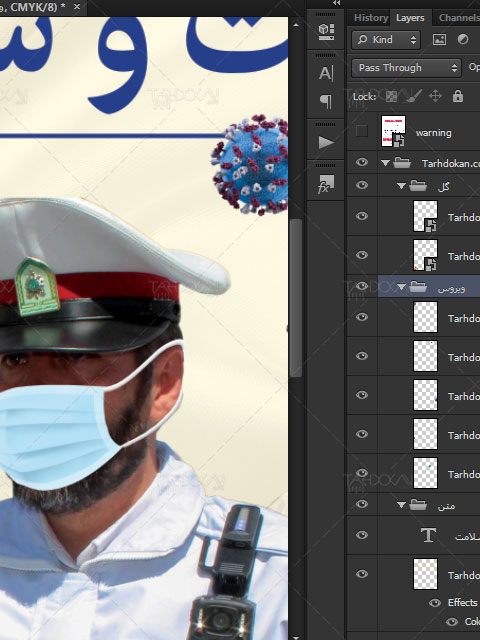Click the canvas vertical scrollbar thumb
This screenshot has height=640, width=480.
[x=296, y=298]
